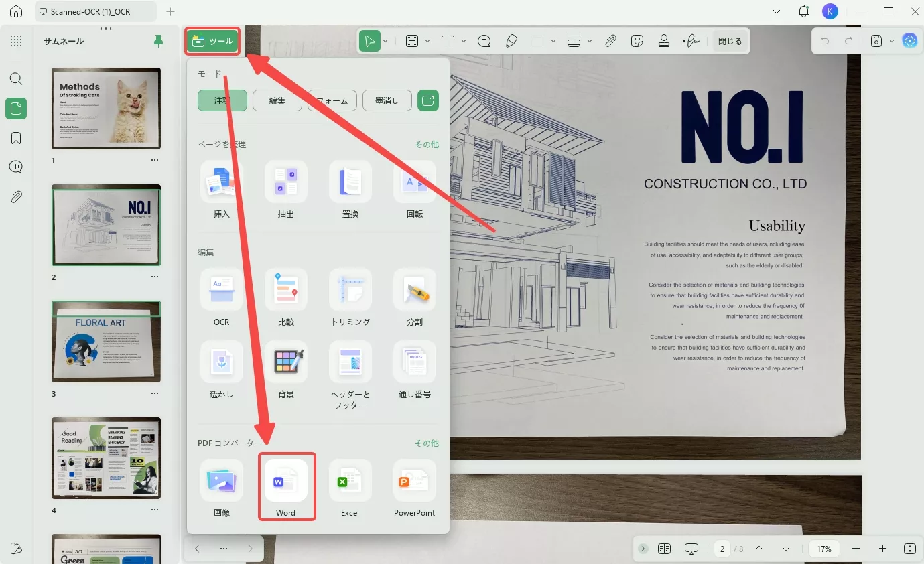This screenshot has height=564, width=924.
Task: Select the signature tool
Action: pos(691,42)
